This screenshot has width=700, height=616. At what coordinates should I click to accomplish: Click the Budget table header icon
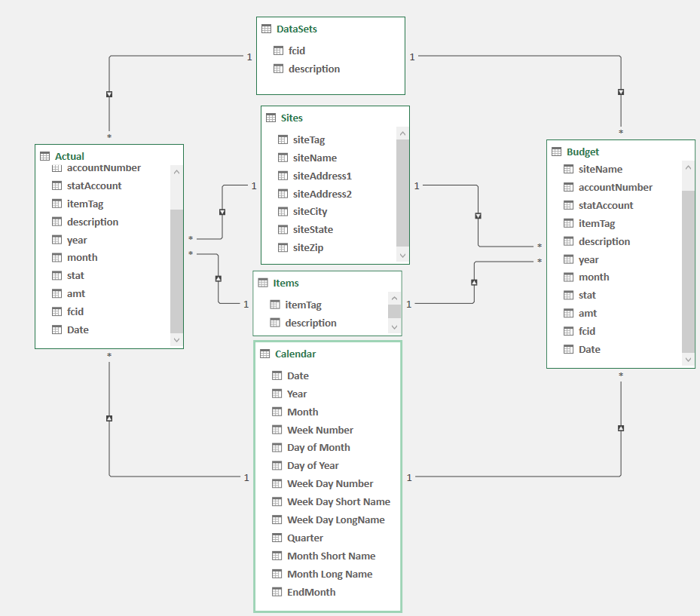556,152
